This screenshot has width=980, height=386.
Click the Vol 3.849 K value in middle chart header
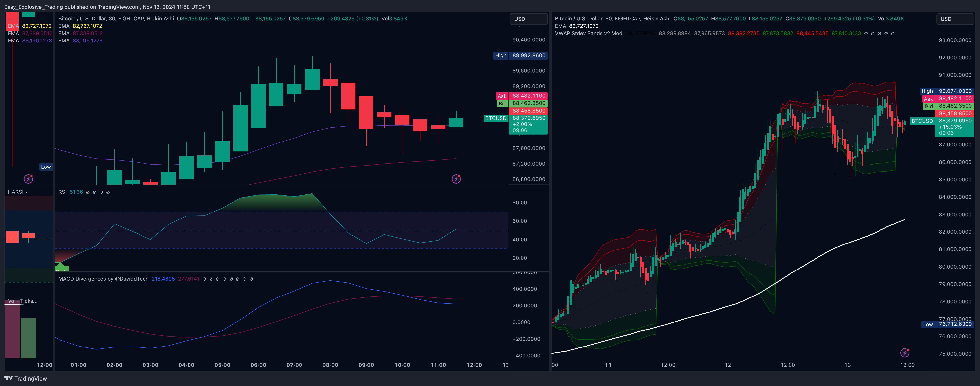(x=394, y=19)
